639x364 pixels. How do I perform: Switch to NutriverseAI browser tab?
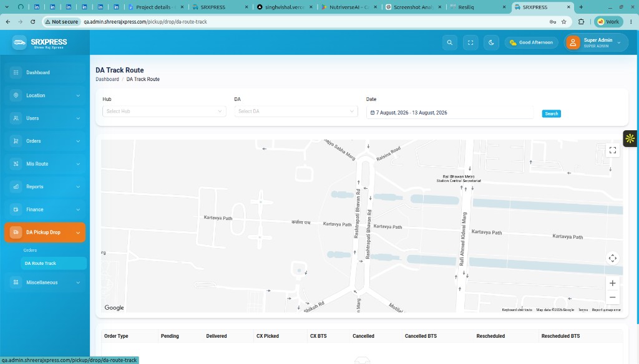pos(349,7)
